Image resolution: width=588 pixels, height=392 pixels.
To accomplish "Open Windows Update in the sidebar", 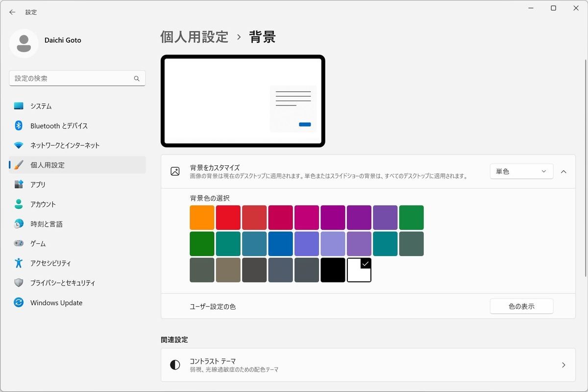I will coord(77,303).
